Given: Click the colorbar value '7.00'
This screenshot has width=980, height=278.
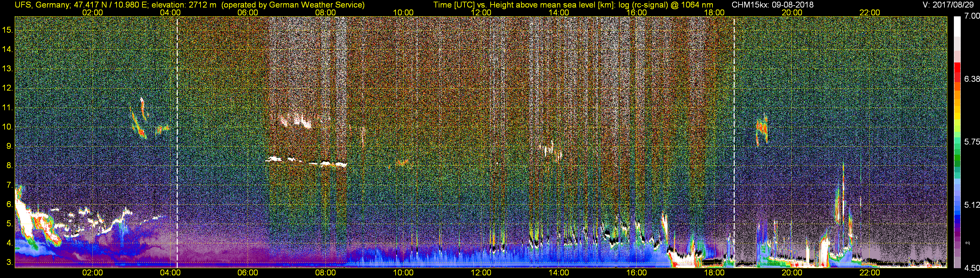Looking at the screenshot, I should [x=972, y=16].
